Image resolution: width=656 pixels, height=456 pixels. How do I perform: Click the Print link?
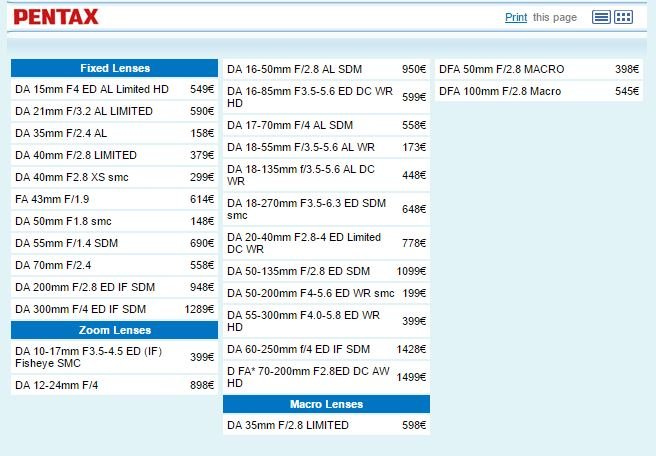tap(516, 17)
